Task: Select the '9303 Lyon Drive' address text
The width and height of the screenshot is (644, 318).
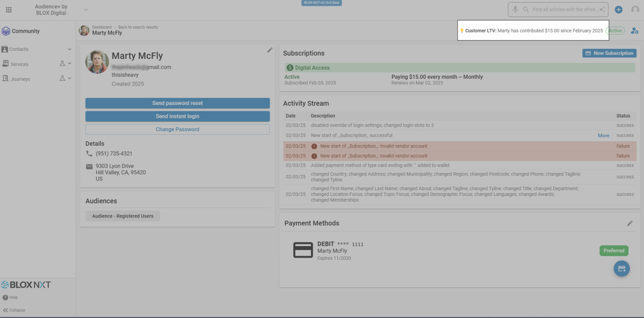Action: click(114, 166)
